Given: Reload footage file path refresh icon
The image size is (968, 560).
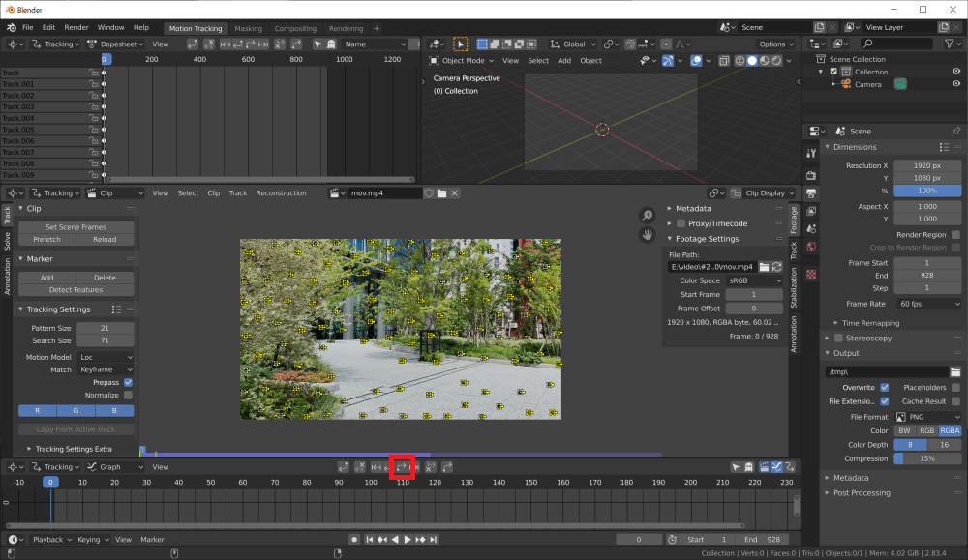Looking at the screenshot, I should click(x=776, y=266).
